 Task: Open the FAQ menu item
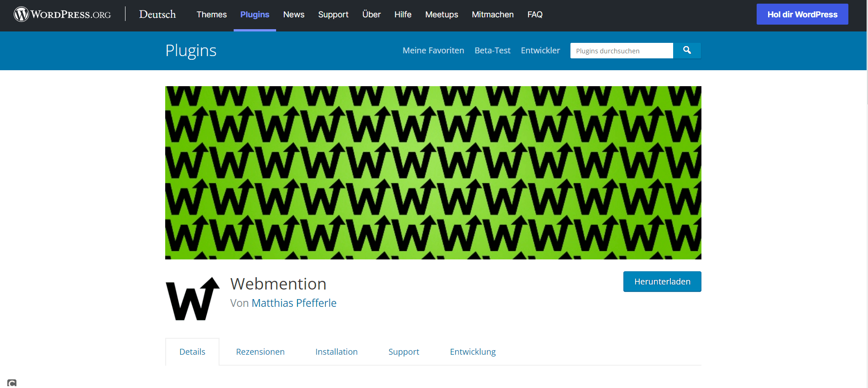535,15
